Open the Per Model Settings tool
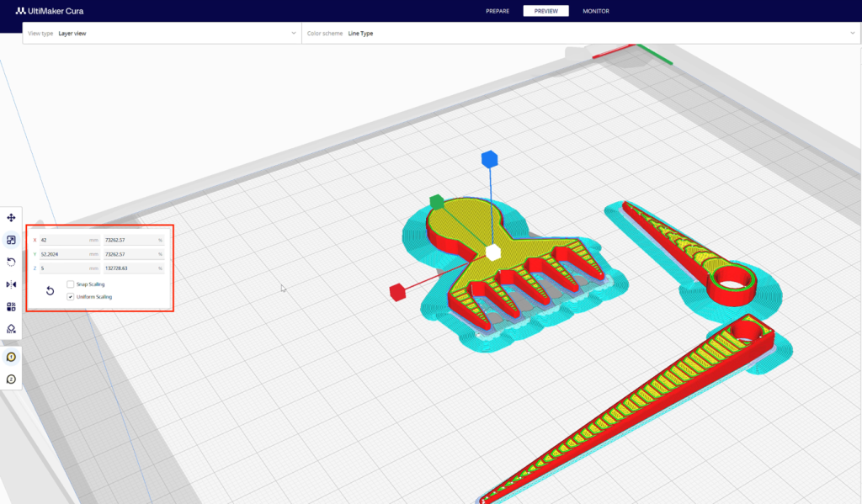Viewport: 862px width, 504px height. pyautogui.click(x=11, y=306)
